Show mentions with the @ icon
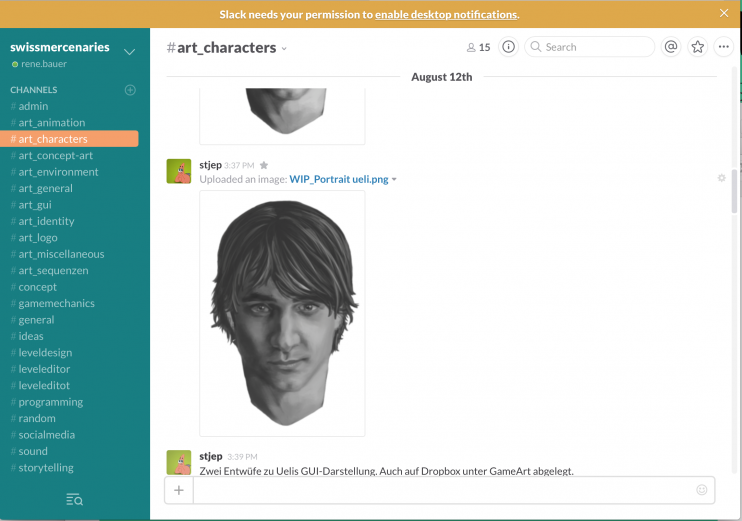 pyautogui.click(x=671, y=47)
